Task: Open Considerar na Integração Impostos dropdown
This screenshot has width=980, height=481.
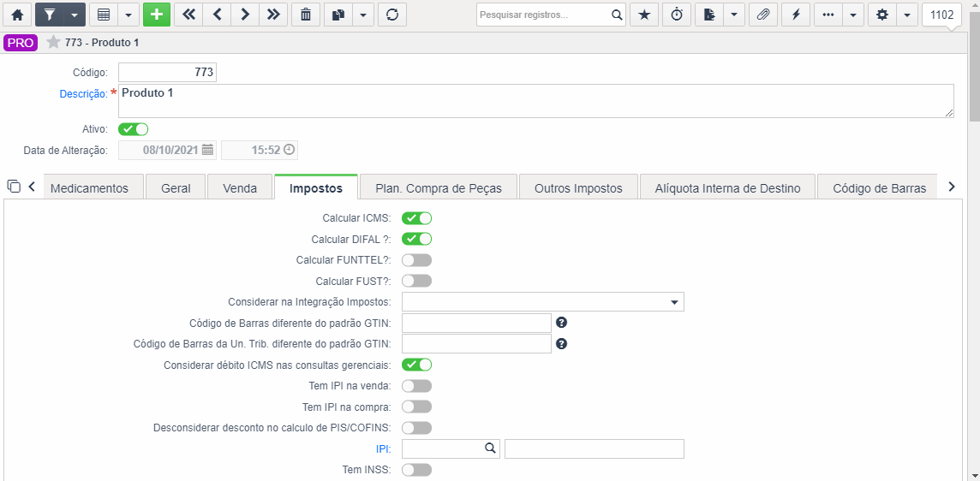Action: point(543,302)
